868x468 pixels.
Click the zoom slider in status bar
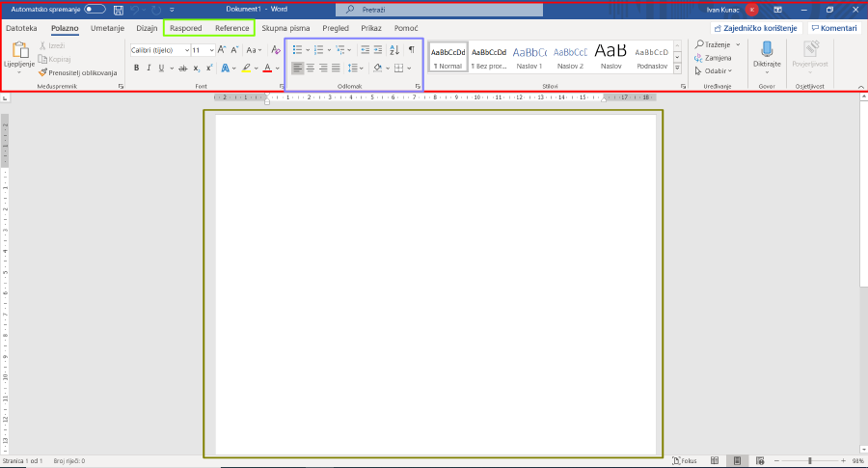click(x=809, y=461)
